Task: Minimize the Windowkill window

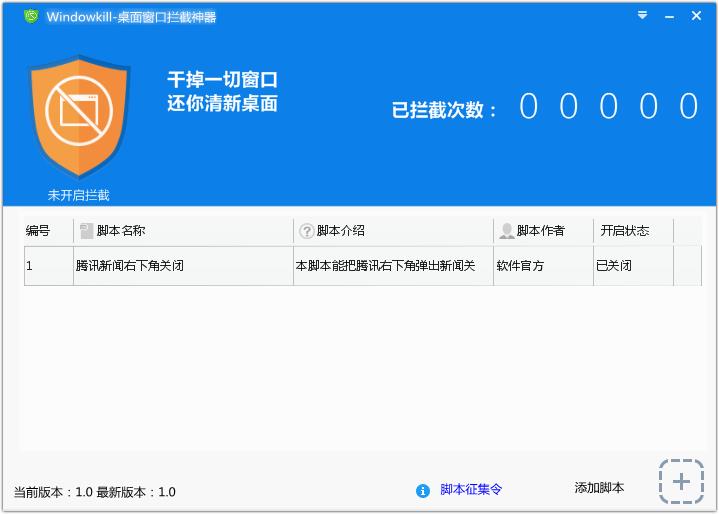Action: (x=670, y=16)
